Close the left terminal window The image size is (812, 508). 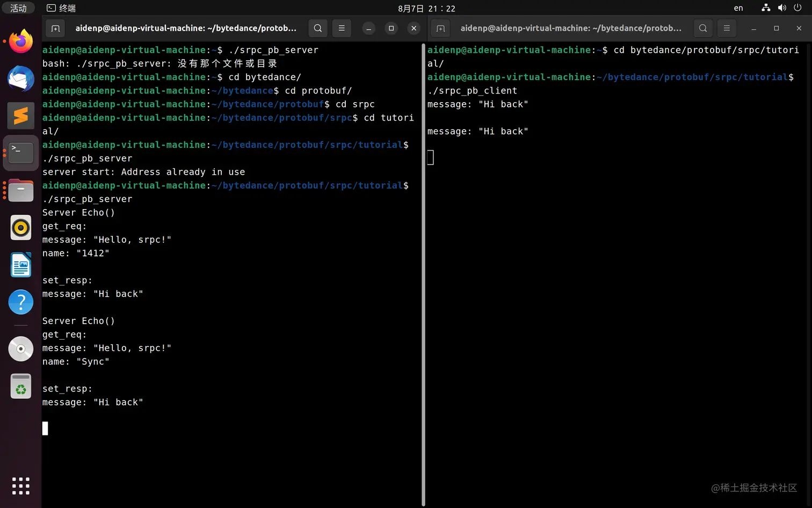414,28
